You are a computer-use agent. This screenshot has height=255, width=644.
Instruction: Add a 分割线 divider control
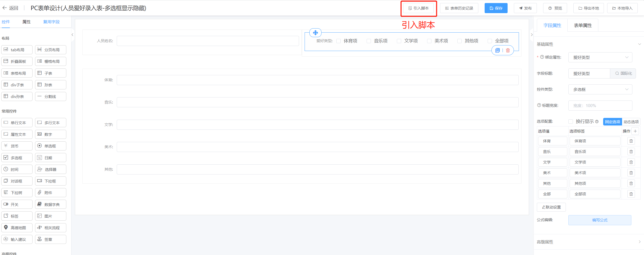51,96
